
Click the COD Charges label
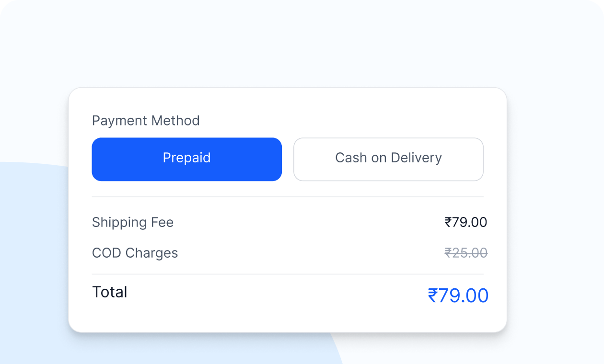click(135, 253)
